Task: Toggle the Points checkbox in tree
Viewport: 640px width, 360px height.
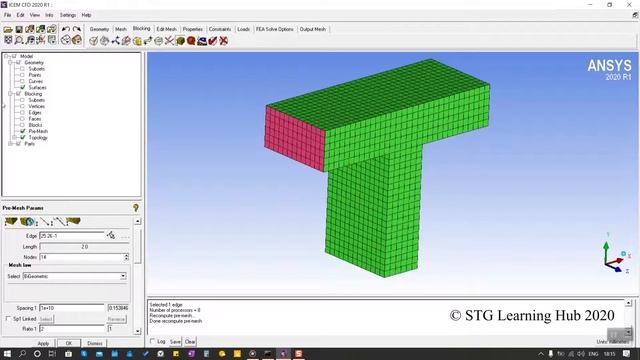Action: (x=23, y=75)
